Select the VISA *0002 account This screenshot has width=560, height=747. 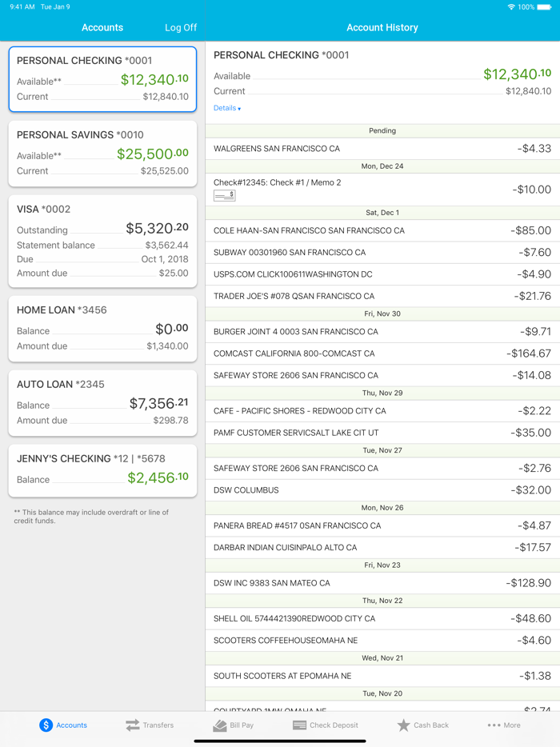coord(102,240)
